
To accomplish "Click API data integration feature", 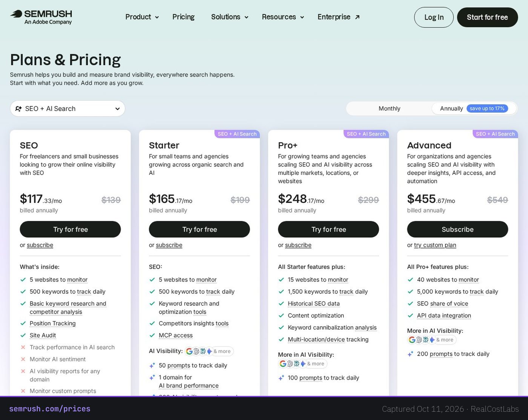I will pos(444,316).
